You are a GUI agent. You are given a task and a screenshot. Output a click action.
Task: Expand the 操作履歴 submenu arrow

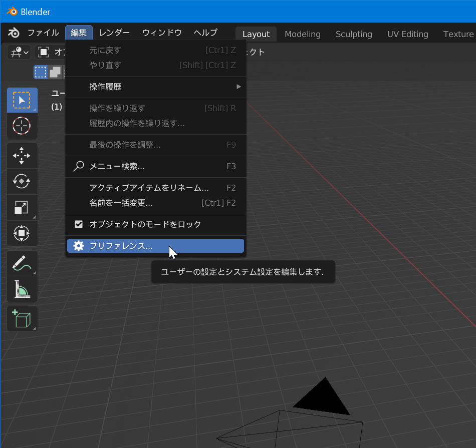[239, 87]
